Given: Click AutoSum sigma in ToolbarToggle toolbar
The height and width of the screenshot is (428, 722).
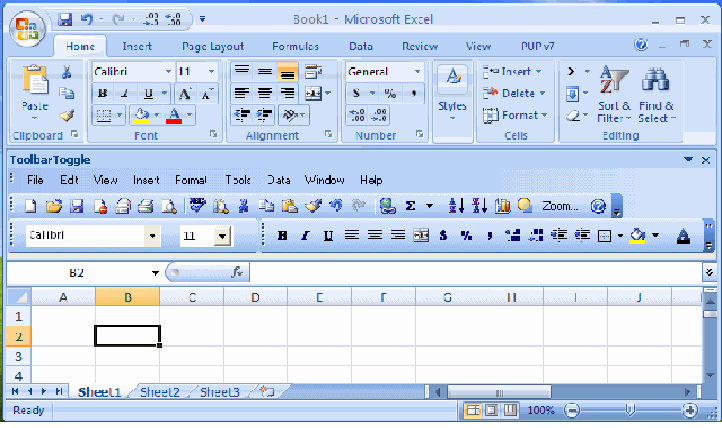Looking at the screenshot, I should (x=410, y=206).
